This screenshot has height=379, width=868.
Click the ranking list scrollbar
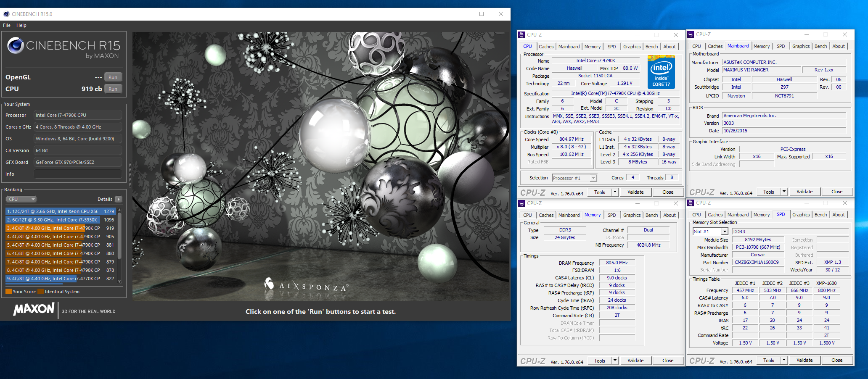pos(119,235)
